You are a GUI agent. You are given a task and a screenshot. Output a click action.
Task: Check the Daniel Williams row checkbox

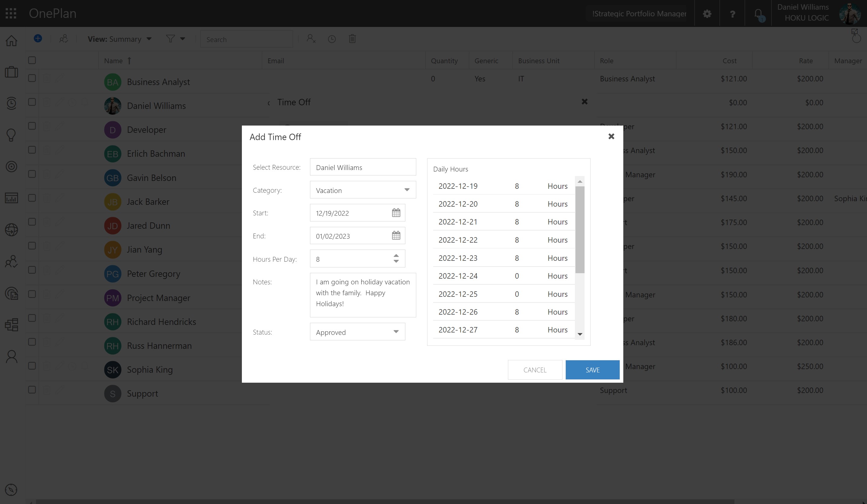pyautogui.click(x=32, y=102)
